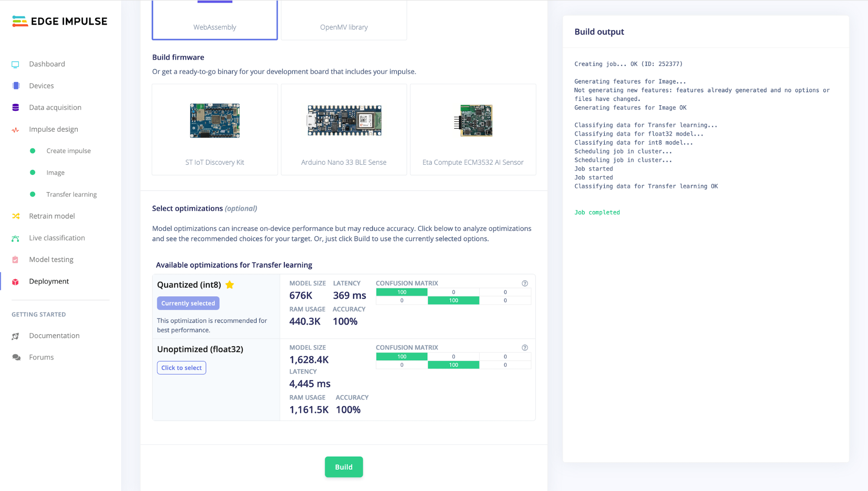Click the Deployment cube icon
Screen dimensions: 868x491
tap(15, 282)
